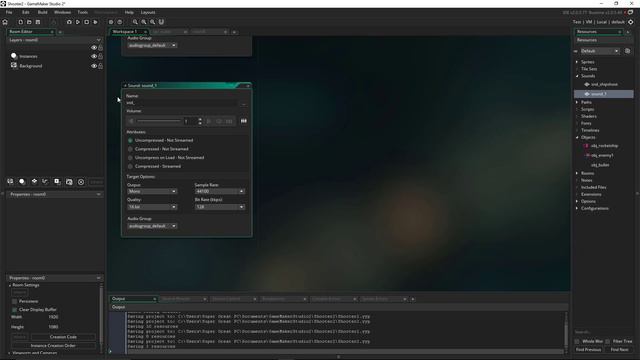This screenshot has height=360, width=640.
Task: Collapse the Objects folder
Action: point(577,138)
